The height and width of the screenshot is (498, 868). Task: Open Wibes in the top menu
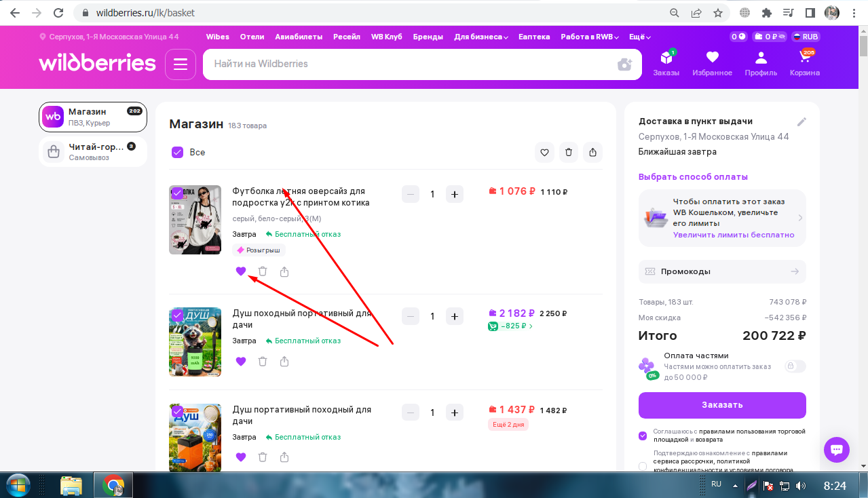218,37
